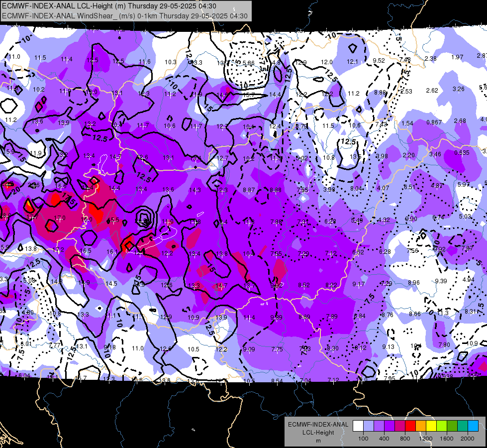Screen dimensions: 487x448
Task: Select the pale lavender legend swatch
Action: (369, 426)
